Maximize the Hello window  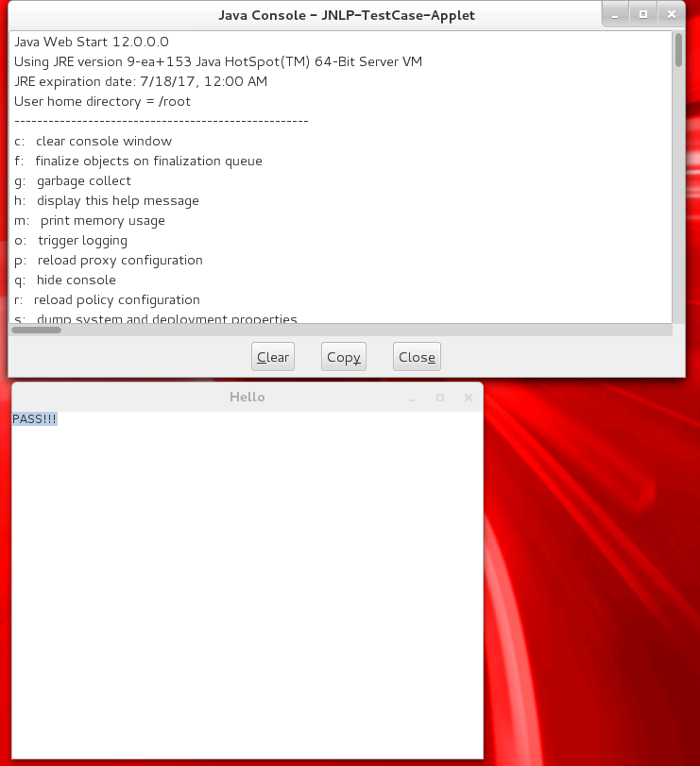439,399
